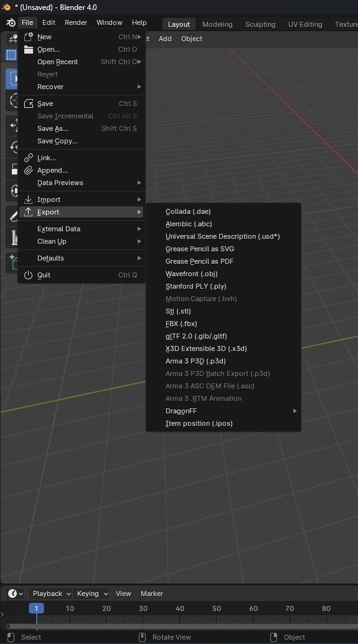Export as X3D Extensible 3D (.x3d)
The image size is (358, 644).
224,348
